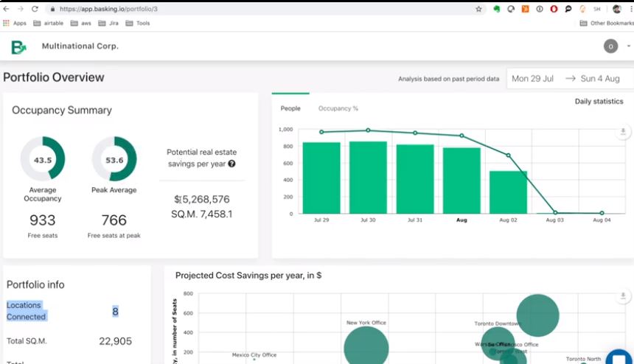
Task: Open the Evernote elephant extension
Action: pos(497,9)
